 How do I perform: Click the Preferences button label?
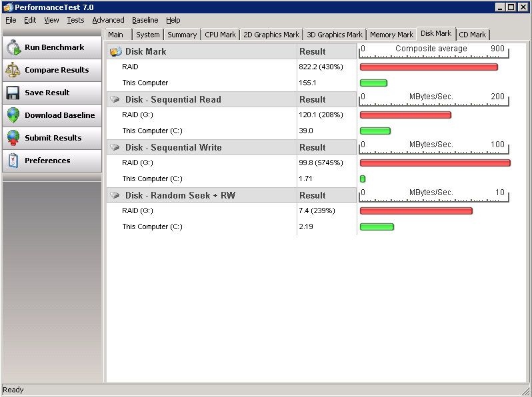click(x=47, y=161)
